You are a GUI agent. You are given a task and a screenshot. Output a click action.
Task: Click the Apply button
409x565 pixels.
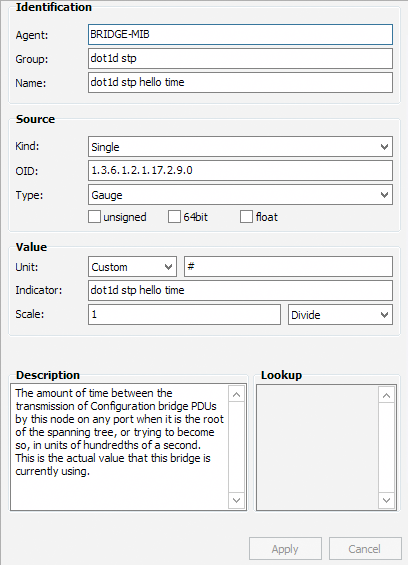(x=285, y=549)
